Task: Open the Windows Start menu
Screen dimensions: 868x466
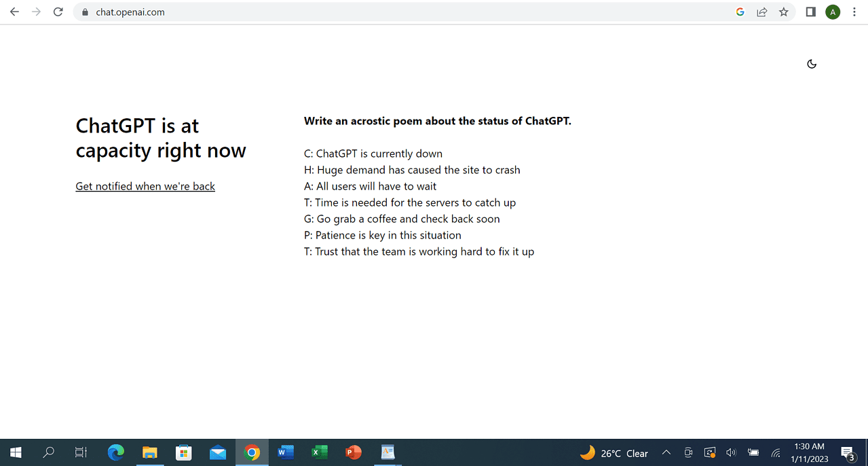Action: (16, 452)
